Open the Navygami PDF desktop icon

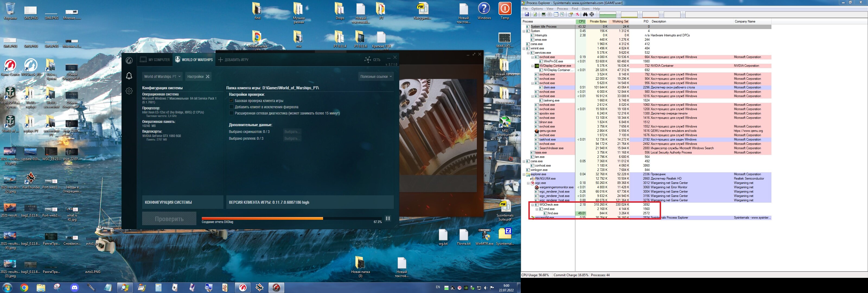tap(422, 11)
